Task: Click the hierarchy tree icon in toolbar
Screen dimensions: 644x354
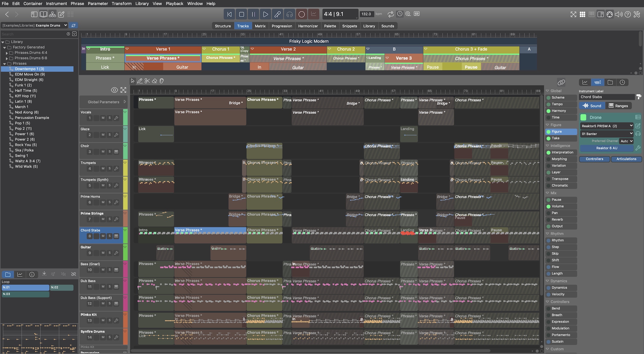Action: (x=52, y=14)
